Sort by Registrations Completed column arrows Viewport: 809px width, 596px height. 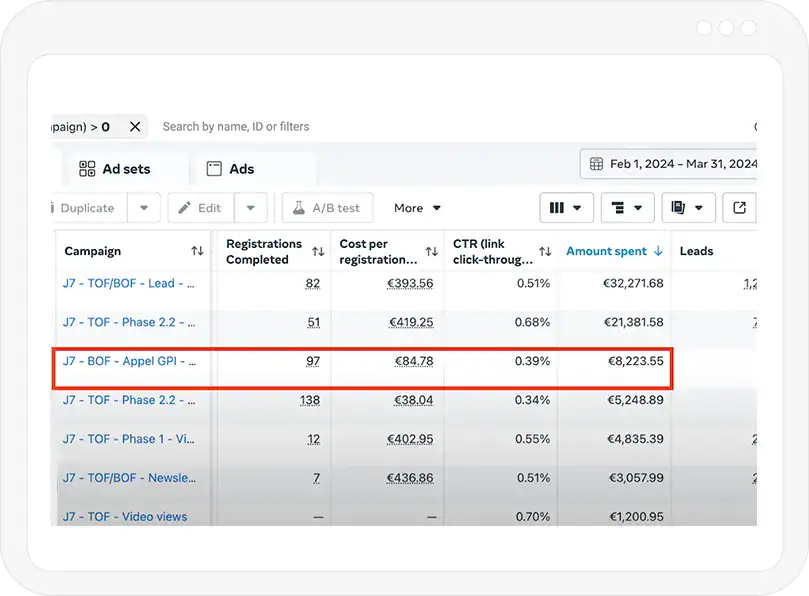pos(318,252)
